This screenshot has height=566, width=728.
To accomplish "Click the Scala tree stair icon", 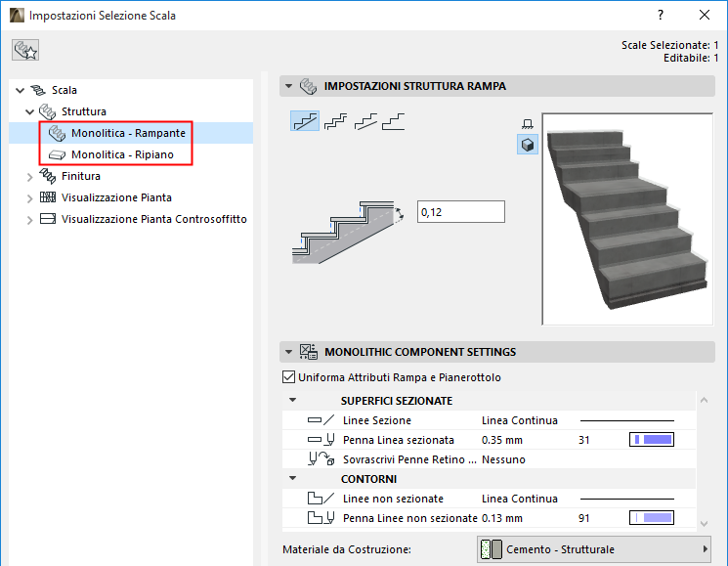I will [38, 90].
